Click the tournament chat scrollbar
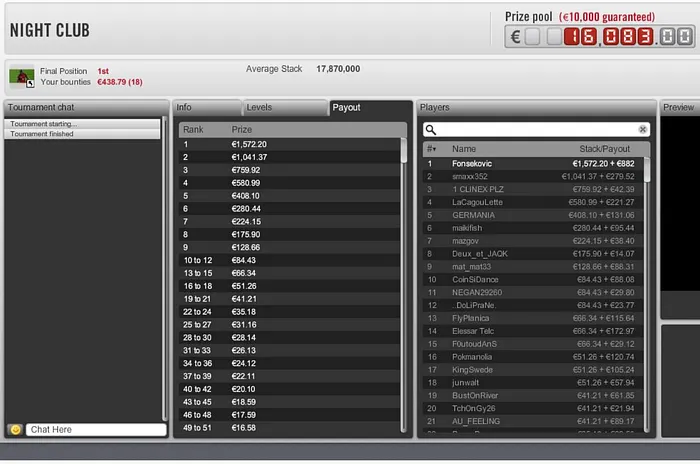The width and height of the screenshot is (700, 464). pyautogui.click(x=165, y=270)
